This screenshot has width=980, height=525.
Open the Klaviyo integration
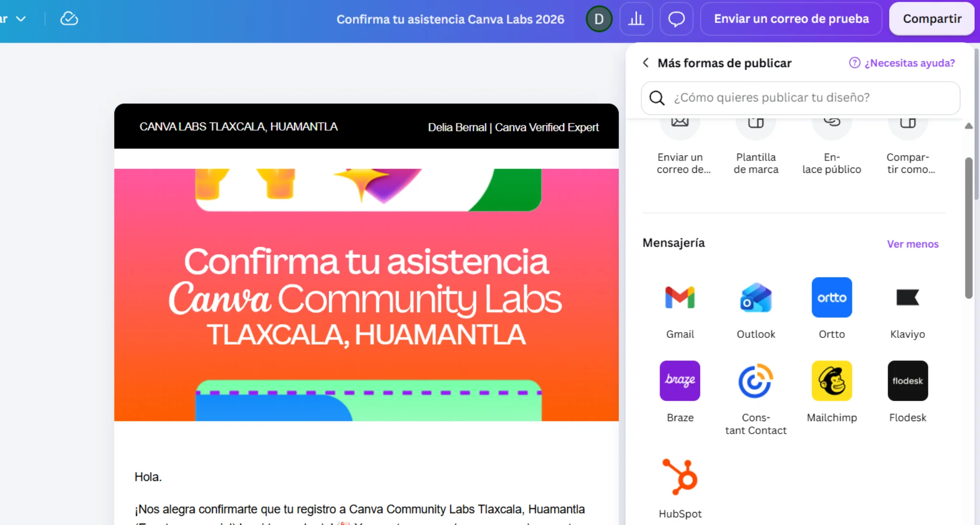pos(907,297)
